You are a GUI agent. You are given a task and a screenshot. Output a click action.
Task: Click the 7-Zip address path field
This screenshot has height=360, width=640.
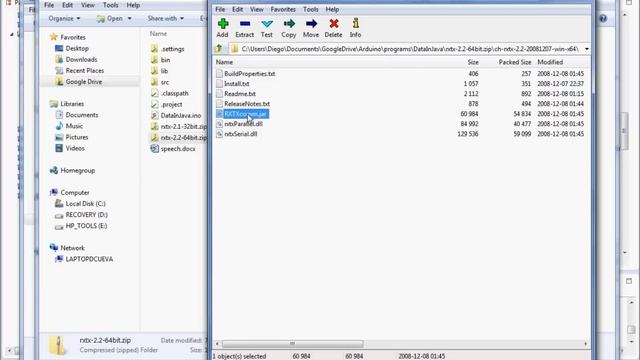pyautogui.click(x=409, y=49)
